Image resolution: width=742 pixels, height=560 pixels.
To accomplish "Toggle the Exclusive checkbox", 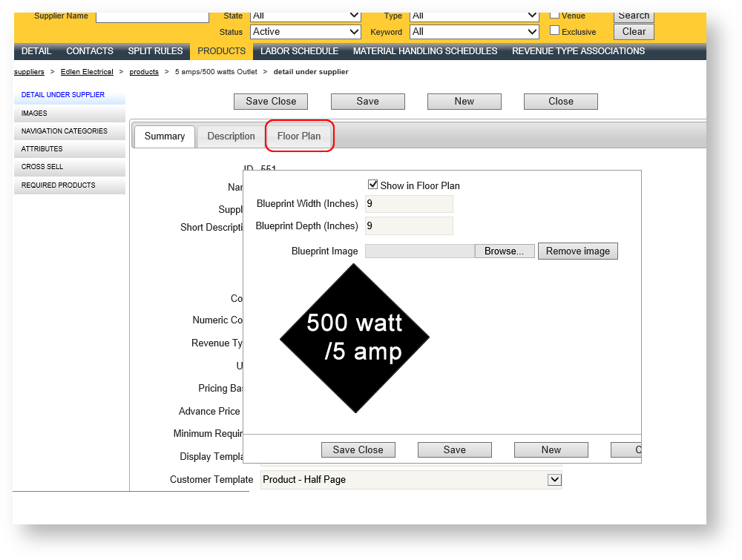I will pos(554,31).
